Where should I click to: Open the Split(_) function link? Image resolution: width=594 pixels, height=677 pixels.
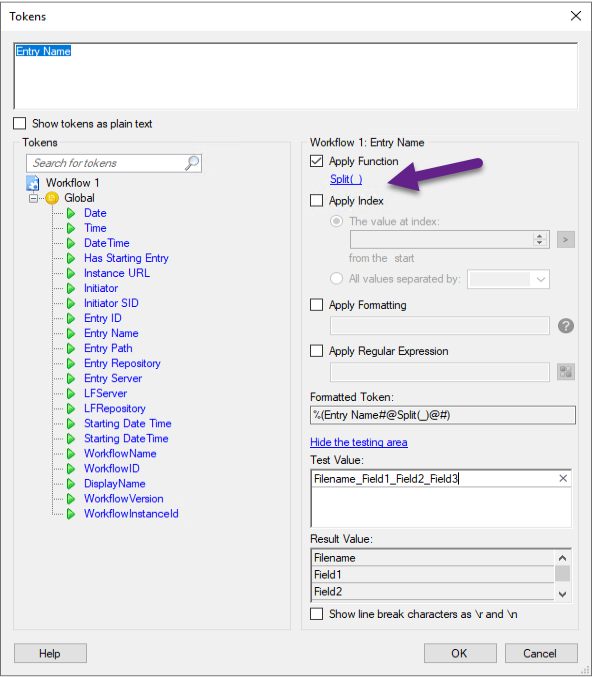pyautogui.click(x=346, y=179)
